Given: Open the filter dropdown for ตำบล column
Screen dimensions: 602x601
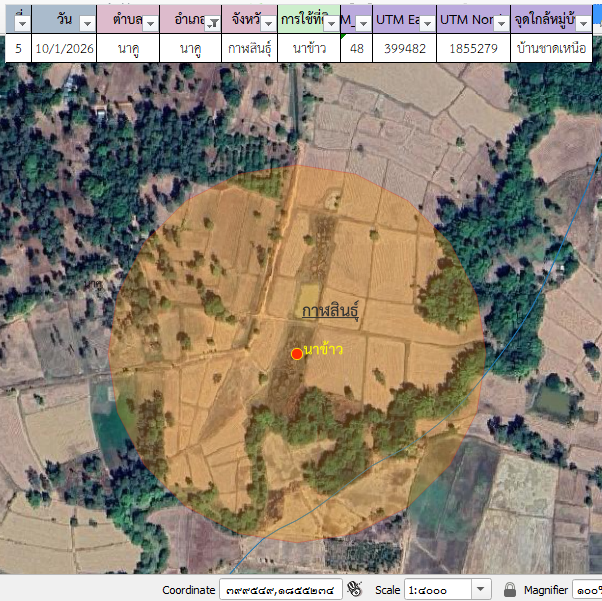Looking at the screenshot, I should pos(150,23).
